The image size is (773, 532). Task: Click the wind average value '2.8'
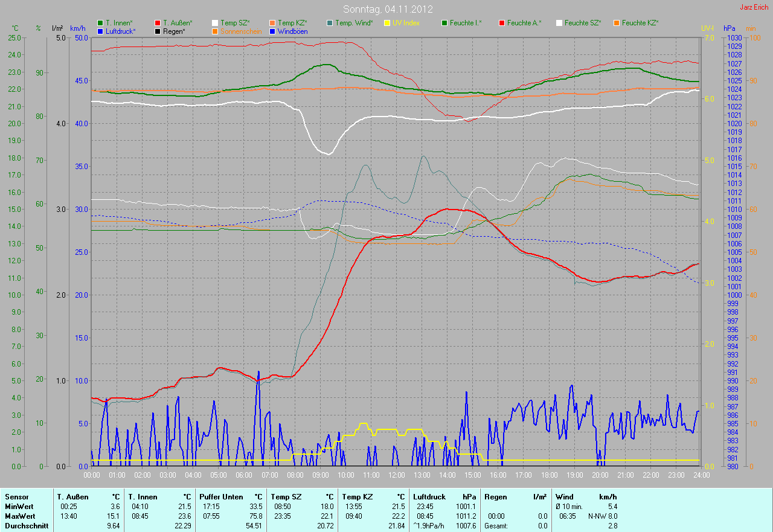coord(612,526)
